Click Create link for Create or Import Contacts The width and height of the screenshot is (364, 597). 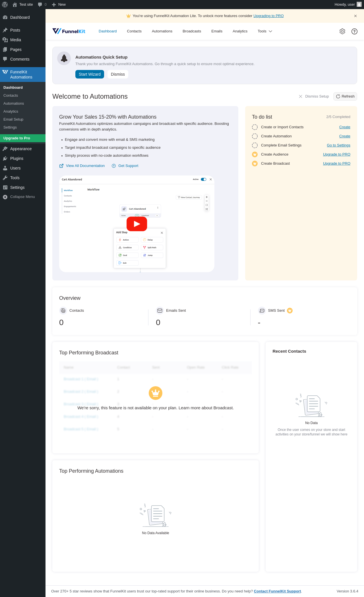coord(345,127)
